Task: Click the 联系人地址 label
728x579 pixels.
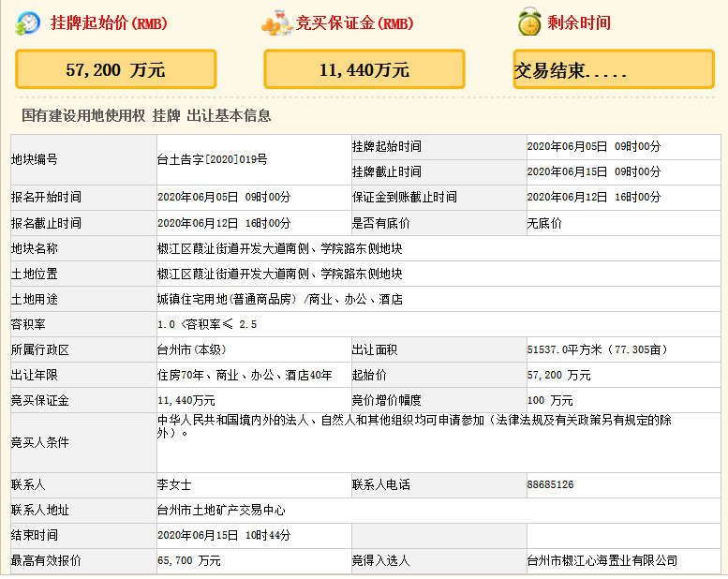Action: [x=40, y=511]
